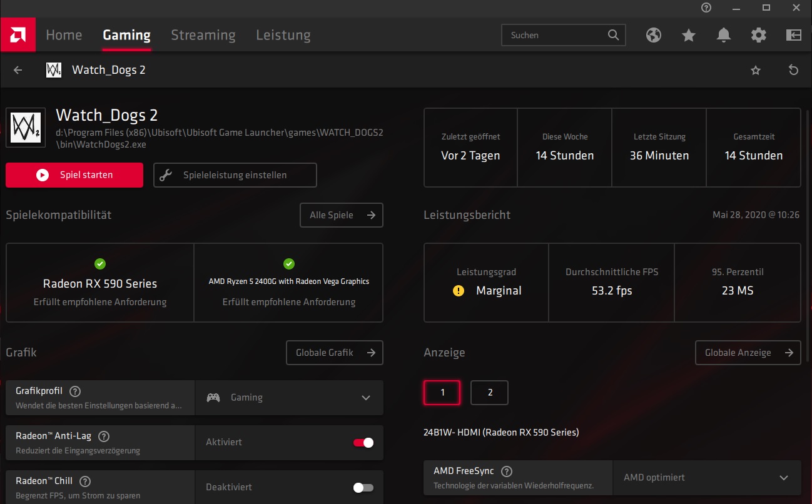Show help for AMD FreeSync
Screen dimensions: 812x504
point(507,471)
